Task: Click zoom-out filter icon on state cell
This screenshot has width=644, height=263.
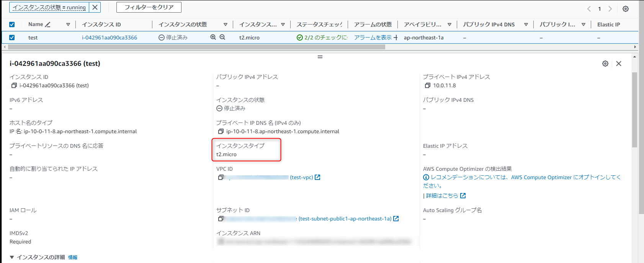Action: [222, 37]
